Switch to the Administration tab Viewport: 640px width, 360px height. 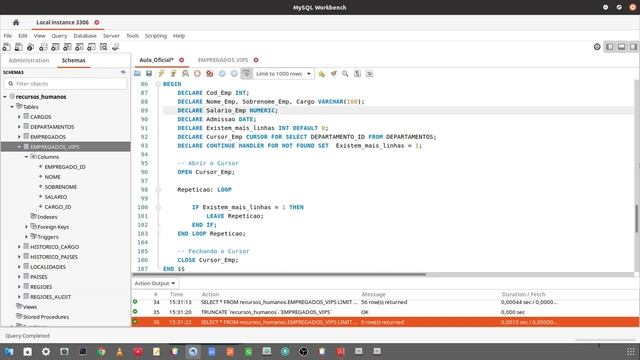pyautogui.click(x=29, y=60)
